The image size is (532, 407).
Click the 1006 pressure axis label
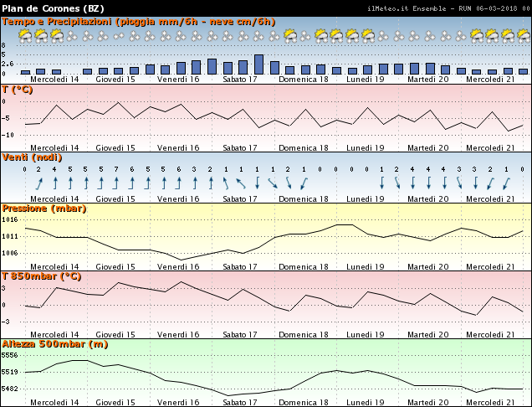[x=9, y=253]
